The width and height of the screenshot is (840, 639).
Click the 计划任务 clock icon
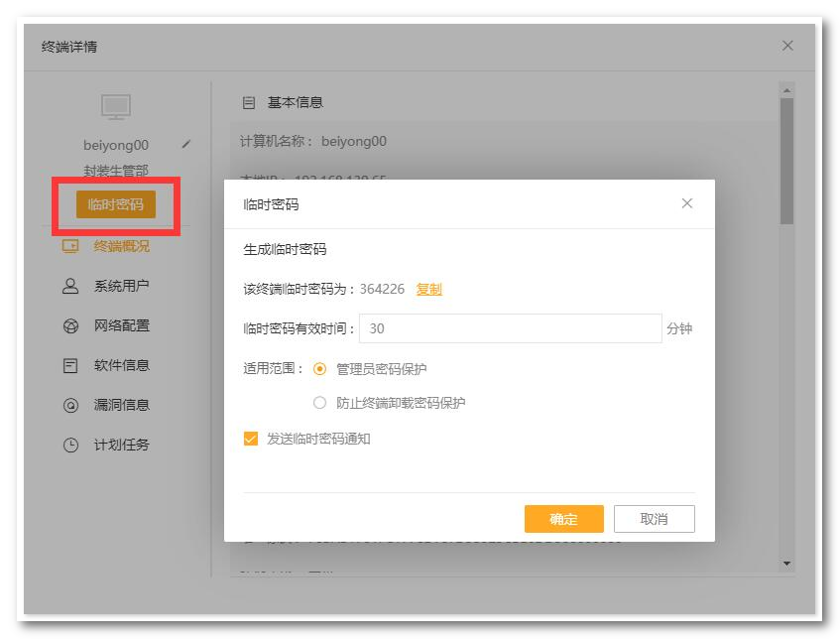tap(70, 445)
